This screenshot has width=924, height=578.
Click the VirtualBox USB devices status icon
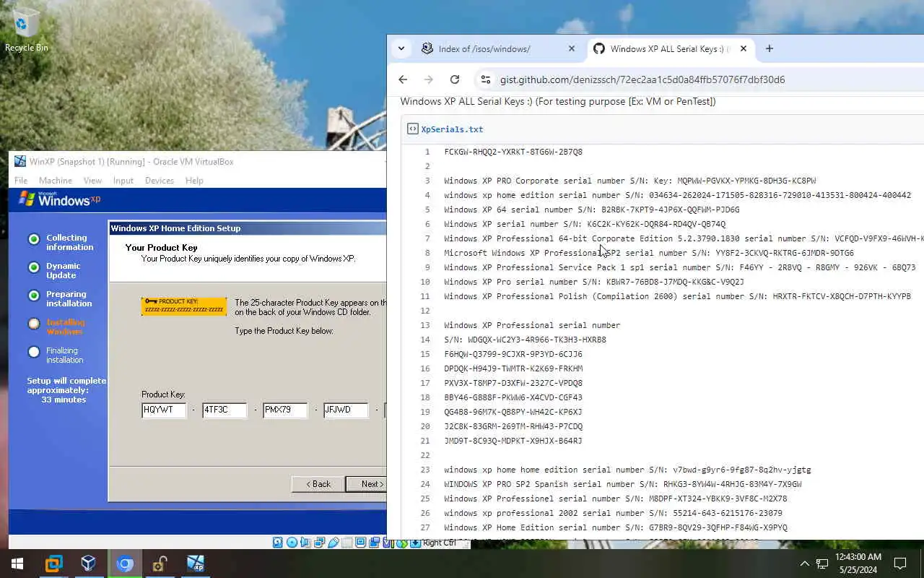tap(333, 543)
